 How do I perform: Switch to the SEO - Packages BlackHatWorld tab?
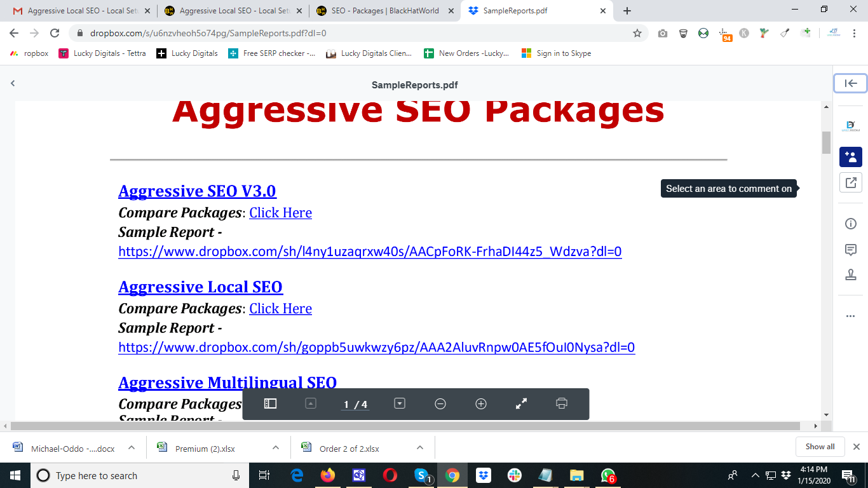(384, 11)
